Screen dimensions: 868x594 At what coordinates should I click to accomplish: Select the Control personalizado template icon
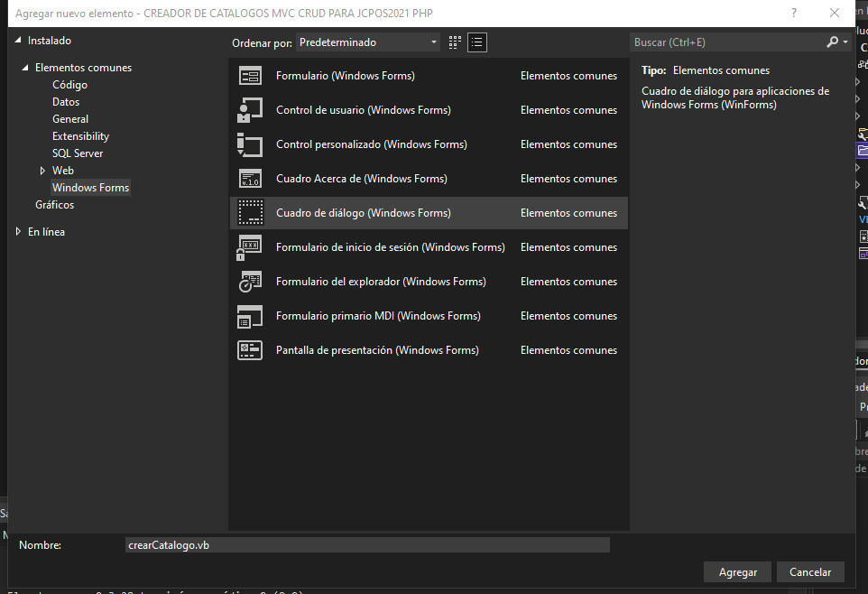pyautogui.click(x=250, y=144)
